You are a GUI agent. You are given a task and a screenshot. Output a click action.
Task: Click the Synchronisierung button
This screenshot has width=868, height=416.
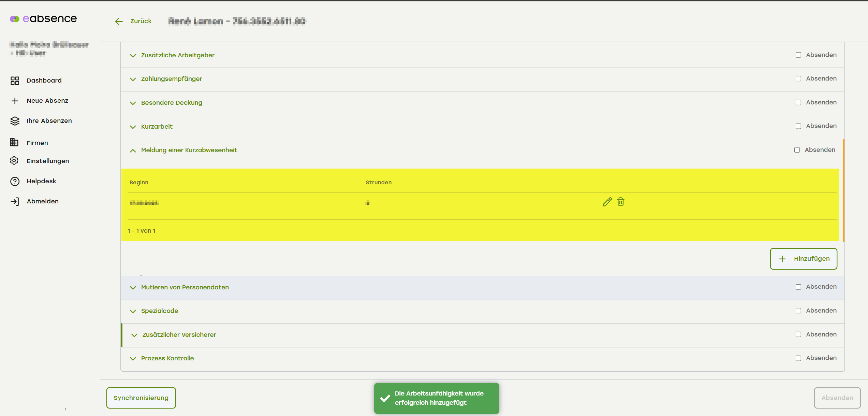tap(141, 398)
